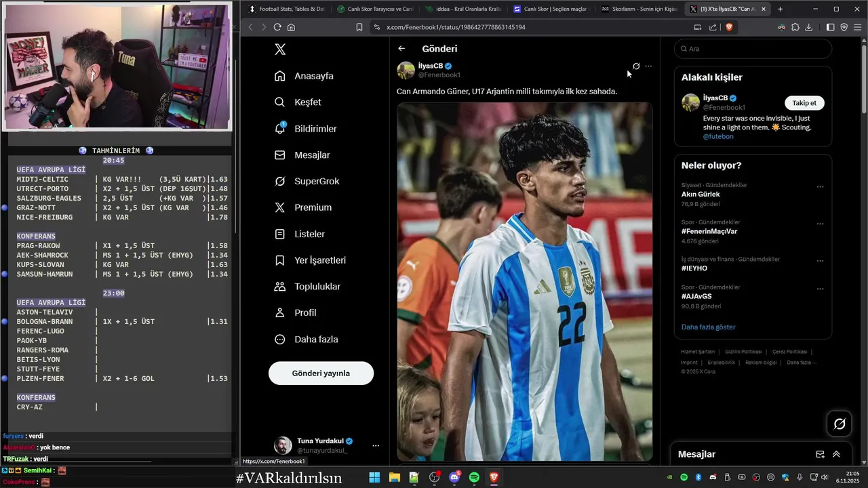Open new message icon in Mesajlar drawer
Screen dimensions: 868x488
[820, 454]
